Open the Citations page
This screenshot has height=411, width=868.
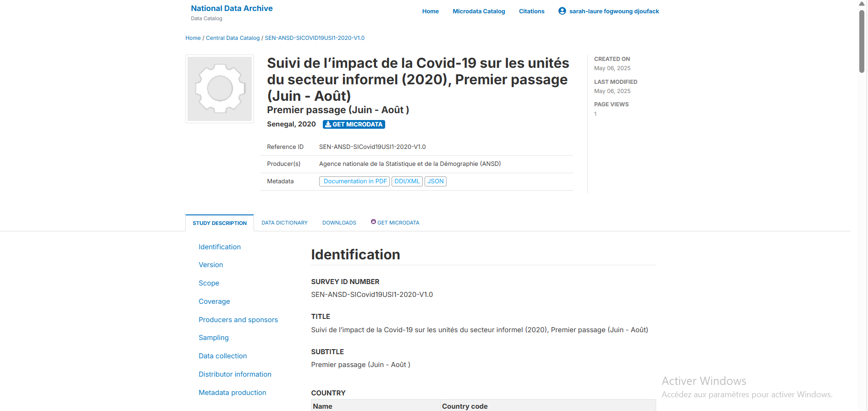[x=531, y=11]
